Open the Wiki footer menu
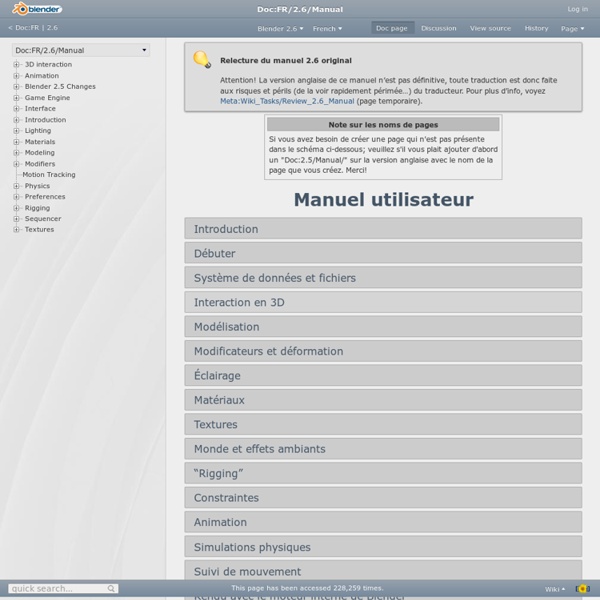 pyautogui.click(x=554, y=589)
